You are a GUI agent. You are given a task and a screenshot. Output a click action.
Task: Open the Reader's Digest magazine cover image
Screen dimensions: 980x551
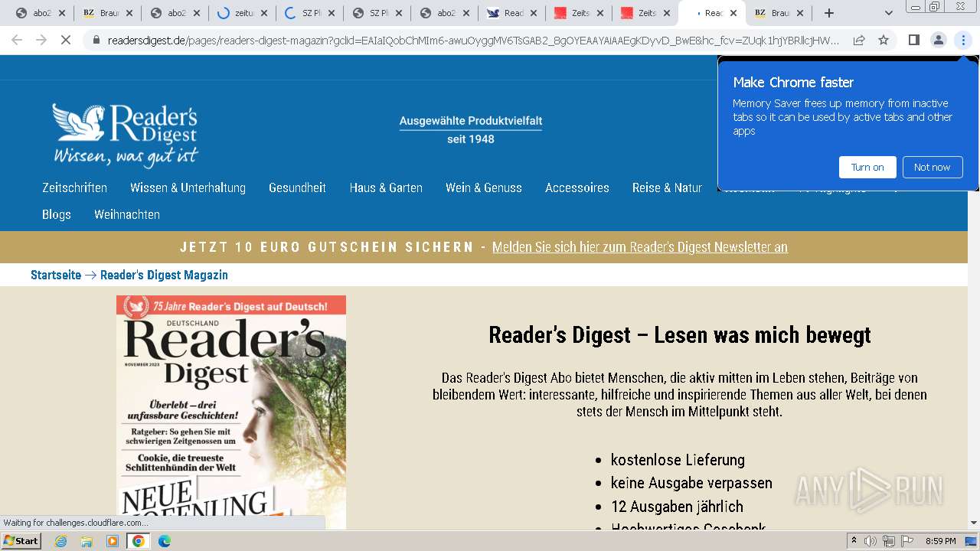tap(231, 412)
